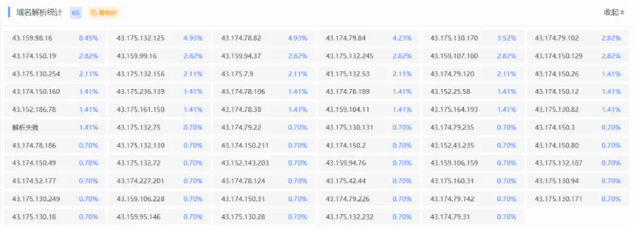
Task: Select IP 43.152.43.235
Action: [452, 145]
